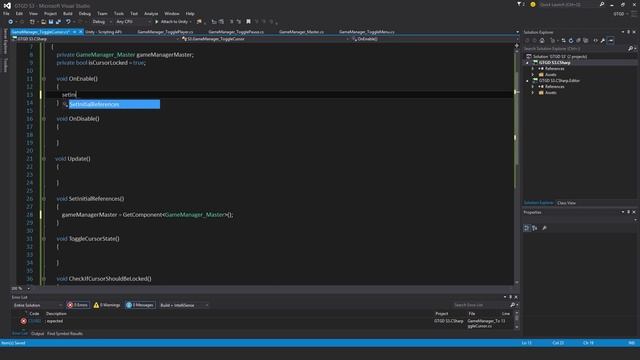Click Solution Explorer Collapse All icon
The width and height of the screenshot is (640, 360).
coord(578,40)
